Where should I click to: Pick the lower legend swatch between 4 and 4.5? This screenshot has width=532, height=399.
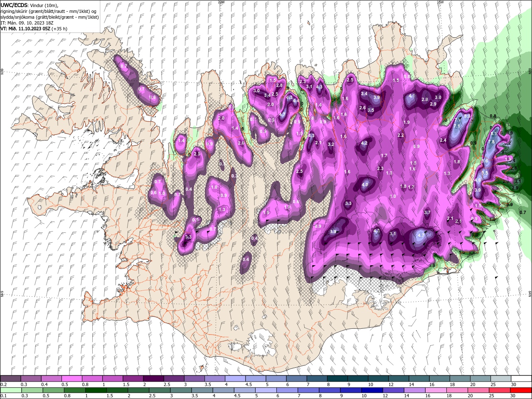[x=223, y=390]
